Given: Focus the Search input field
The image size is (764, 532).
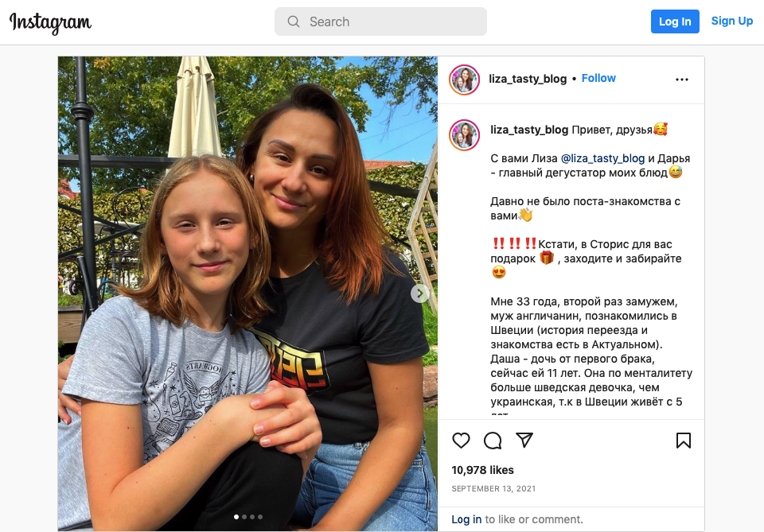Looking at the screenshot, I should 390,22.
